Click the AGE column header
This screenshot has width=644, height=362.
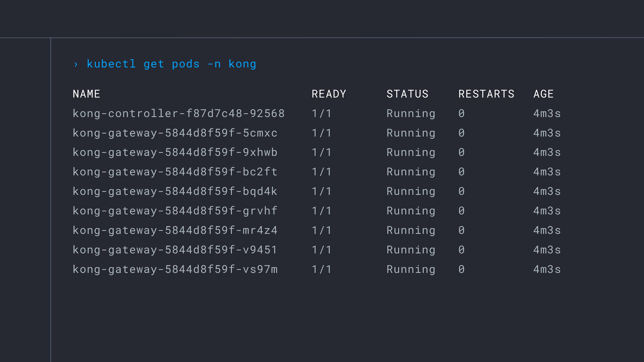543,94
